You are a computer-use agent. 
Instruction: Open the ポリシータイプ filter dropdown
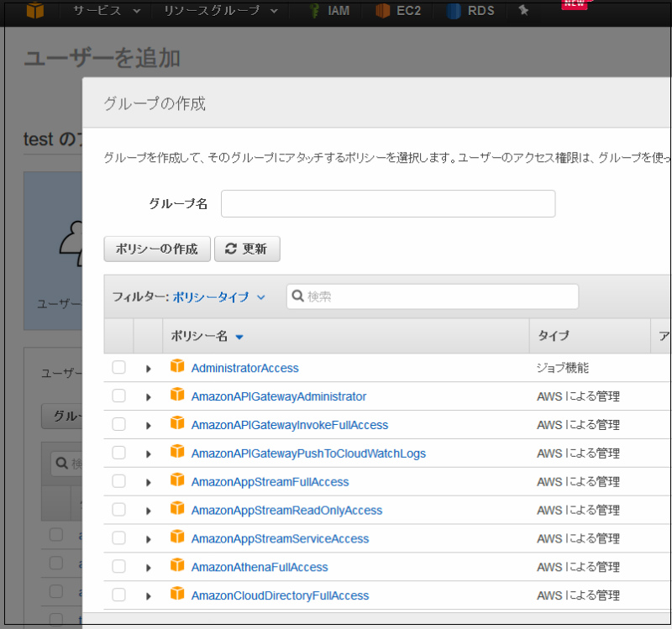tap(219, 297)
